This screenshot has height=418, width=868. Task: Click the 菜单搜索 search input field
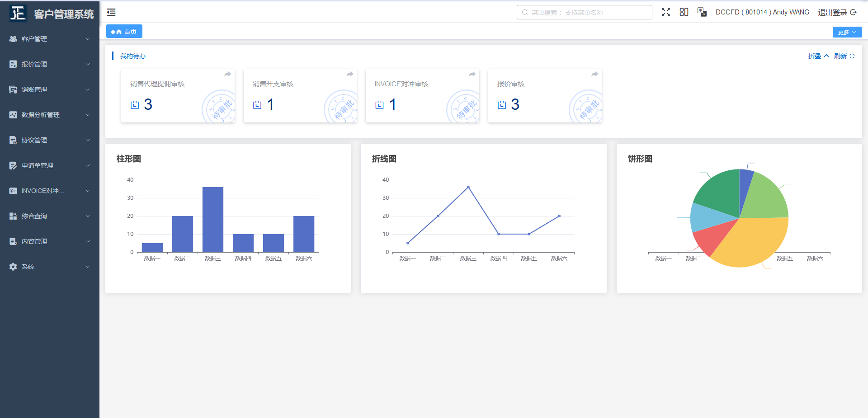(584, 12)
